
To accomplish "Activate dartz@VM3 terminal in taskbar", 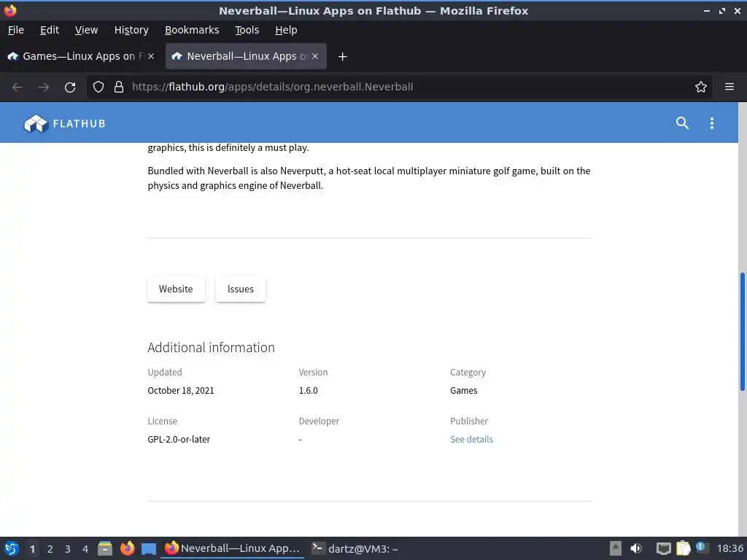I will click(355, 548).
